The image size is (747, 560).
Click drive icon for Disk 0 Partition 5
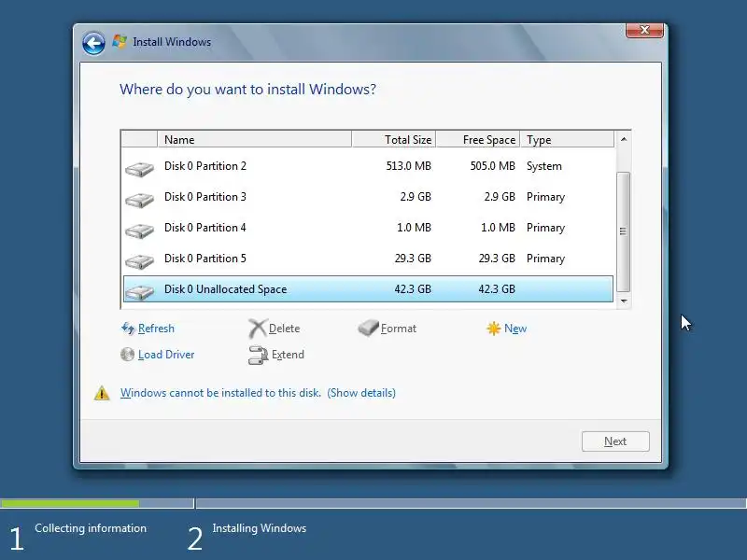pyautogui.click(x=139, y=261)
